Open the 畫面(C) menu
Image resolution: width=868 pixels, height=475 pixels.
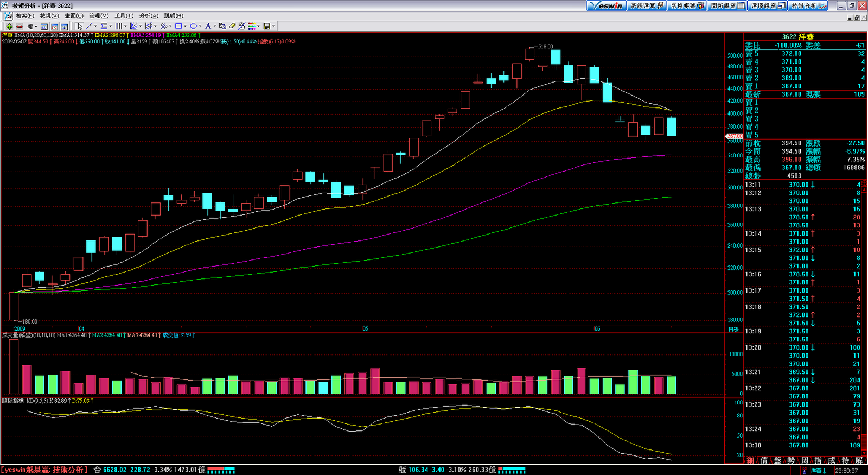tap(74, 16)
